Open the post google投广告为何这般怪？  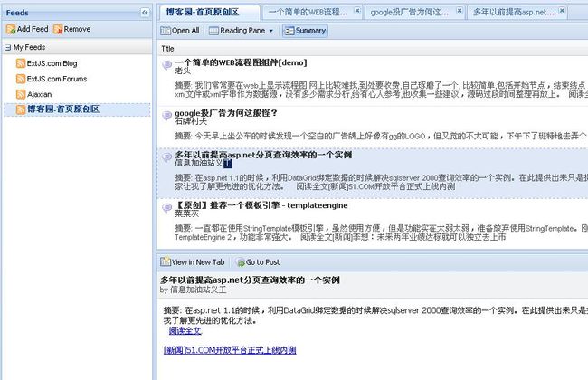[226, 113]
